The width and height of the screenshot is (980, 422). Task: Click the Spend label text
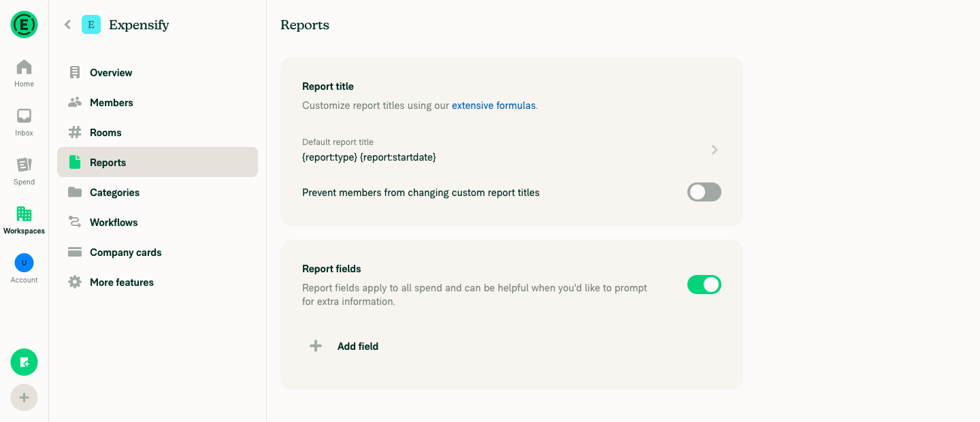pos(24,182)
